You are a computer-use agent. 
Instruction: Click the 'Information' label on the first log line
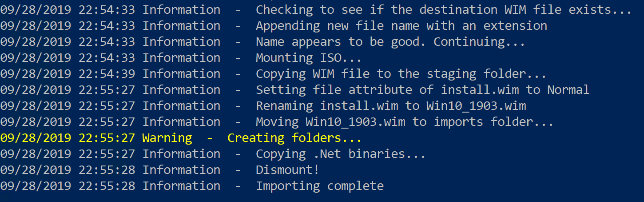coord(181,10)
